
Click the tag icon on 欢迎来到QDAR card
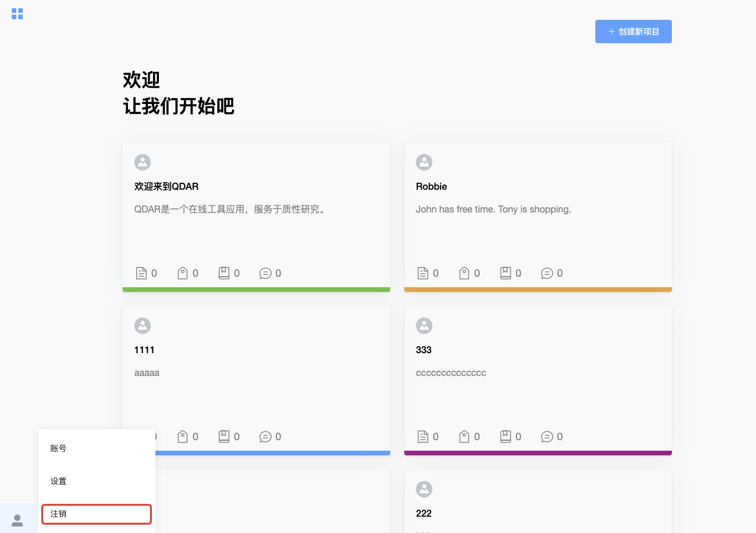[x=183, y=273]
